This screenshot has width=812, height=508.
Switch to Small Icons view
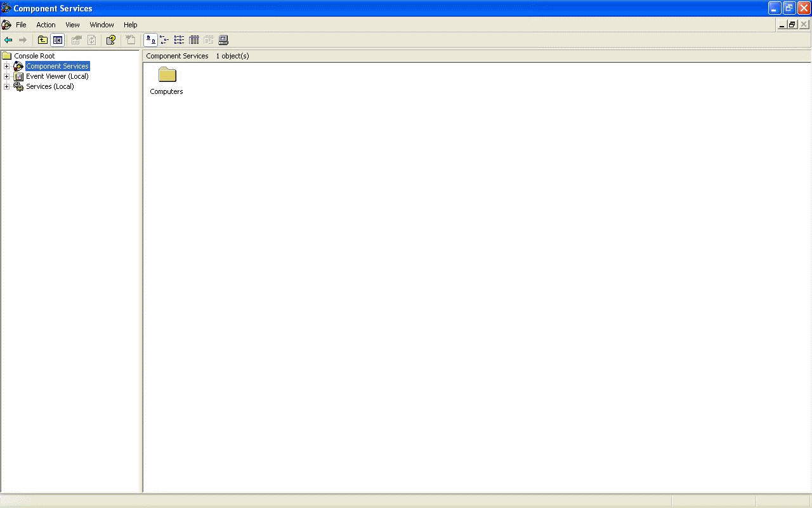[164, 40]
